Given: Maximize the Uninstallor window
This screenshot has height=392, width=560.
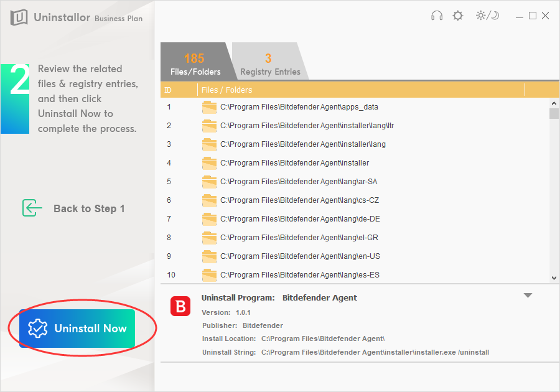Looking at the screenshot, I should (533, 16).
